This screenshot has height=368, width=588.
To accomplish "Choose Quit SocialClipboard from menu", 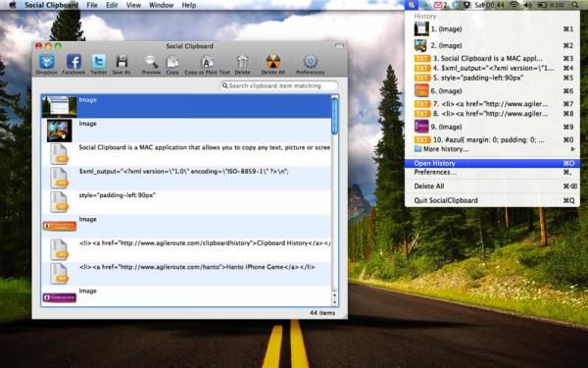I will click(x=492, y=200).
